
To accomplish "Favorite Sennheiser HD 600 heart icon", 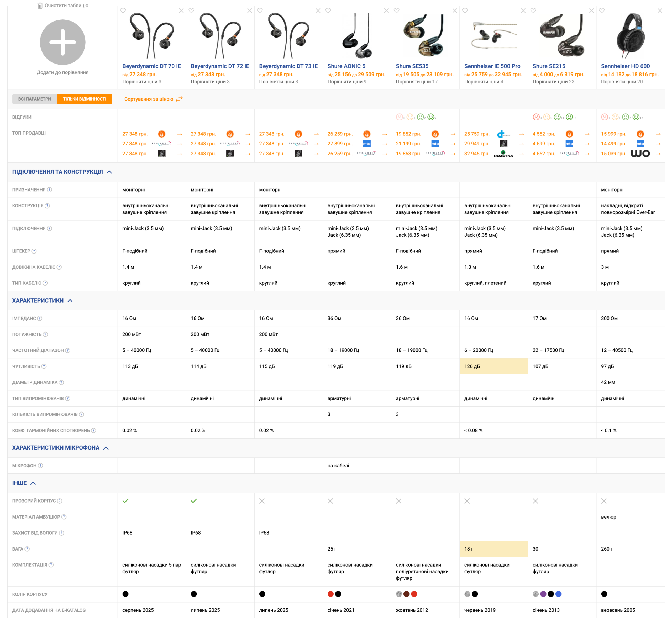I will click(601, 11).
